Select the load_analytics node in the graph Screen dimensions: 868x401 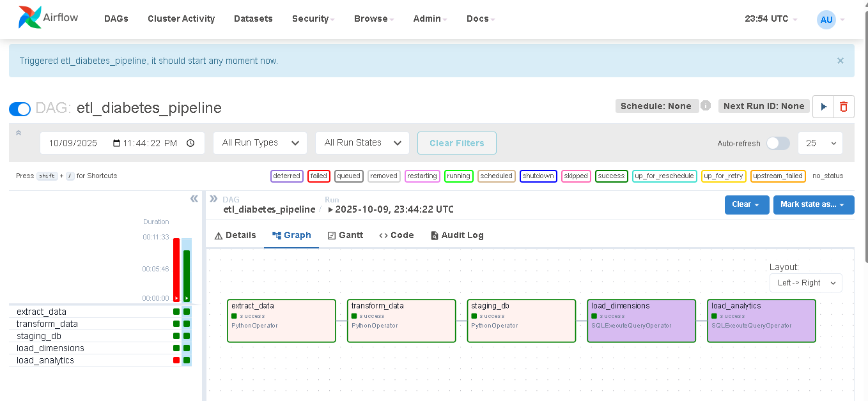[762, 321]
